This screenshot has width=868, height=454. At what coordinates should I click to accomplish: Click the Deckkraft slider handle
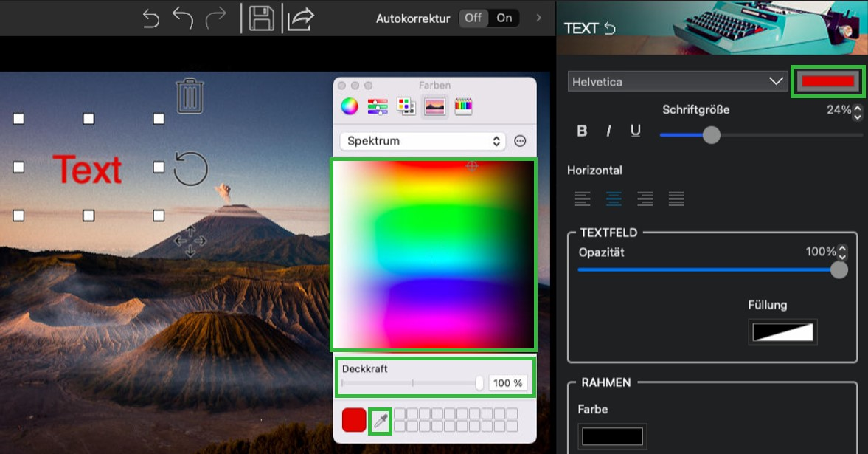(x=479, y=382)
